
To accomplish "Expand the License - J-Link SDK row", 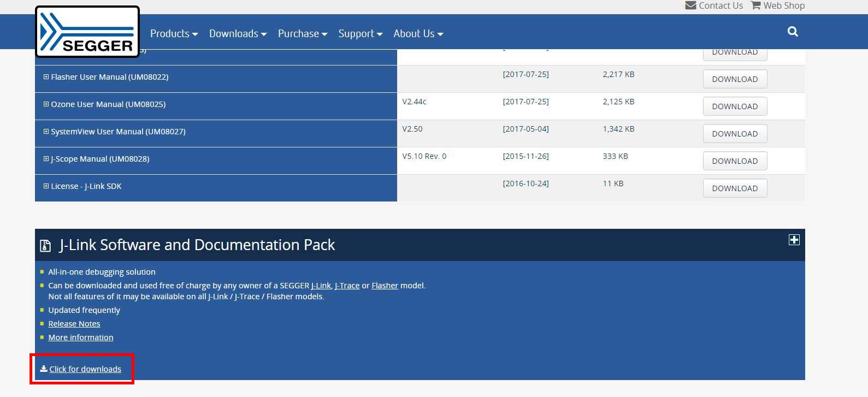I will click(x=46, y=186).
